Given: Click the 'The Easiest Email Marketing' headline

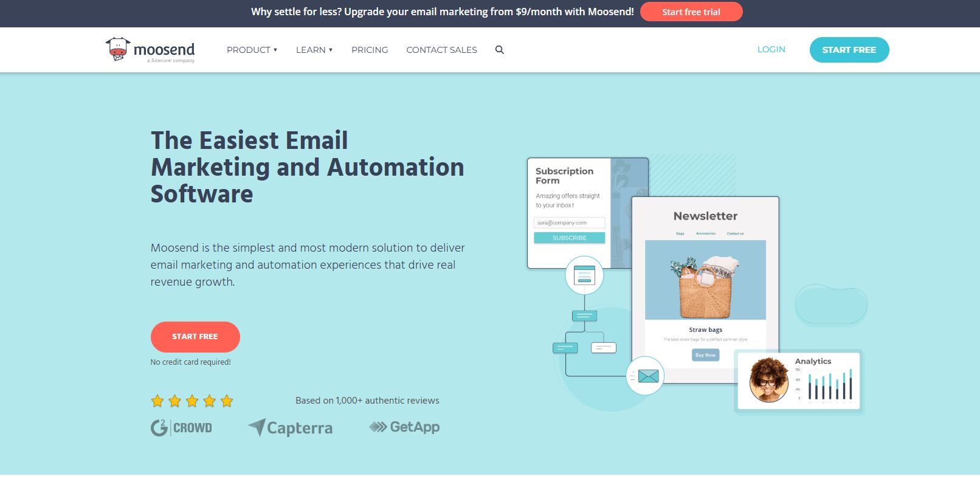Looking at the screenshot, I should click(x=308, y=167).
